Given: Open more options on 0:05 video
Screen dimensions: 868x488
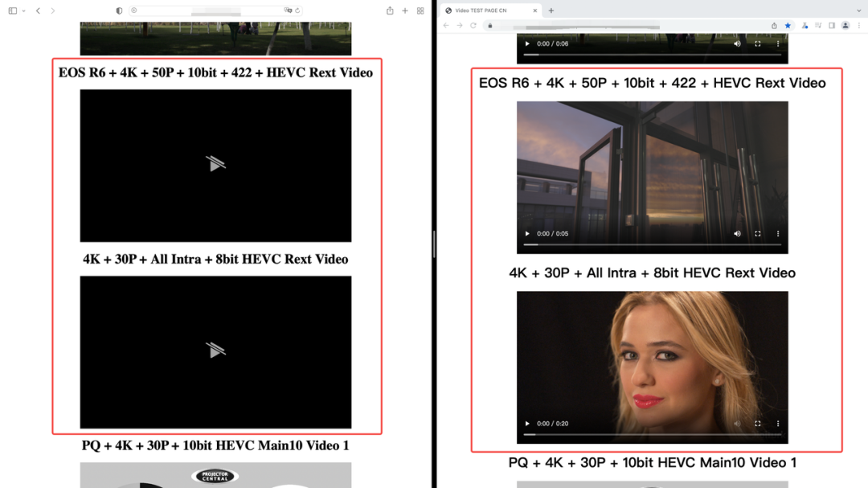Looking at the screenshot, I should [778, 234].
